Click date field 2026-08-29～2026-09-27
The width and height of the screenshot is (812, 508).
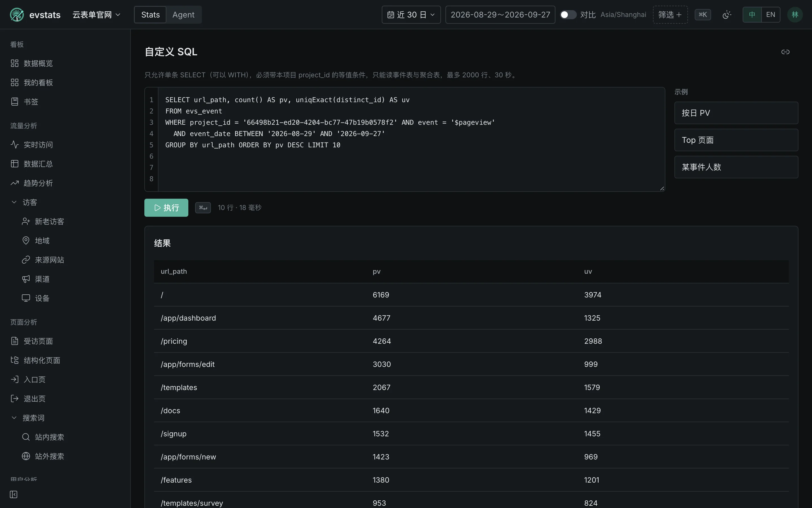(x=500, y=15)
